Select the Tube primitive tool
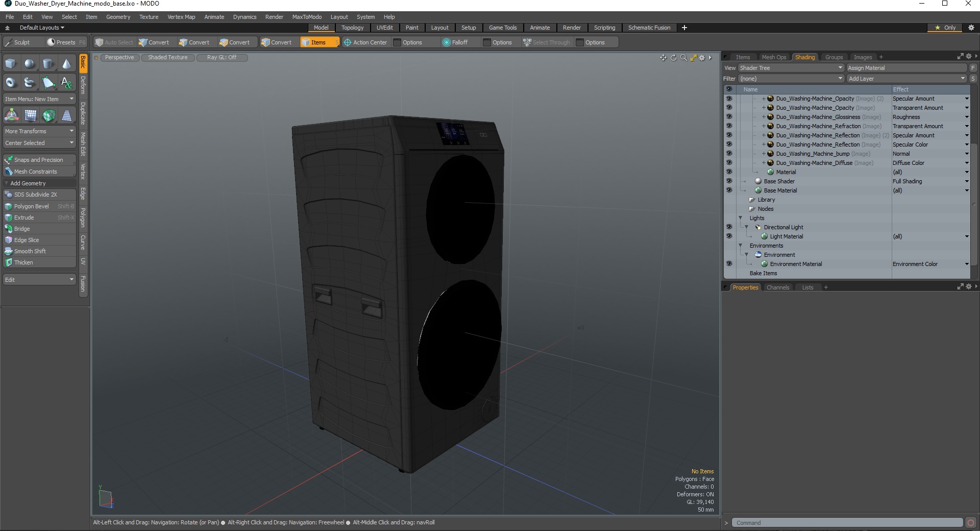This screenshot has width=980, height=531. pyautogui.click(x=30, y=82)
